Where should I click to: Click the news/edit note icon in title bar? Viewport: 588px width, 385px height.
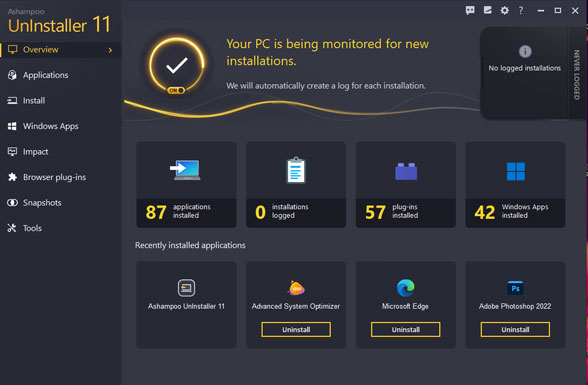(x=488, y=10)
